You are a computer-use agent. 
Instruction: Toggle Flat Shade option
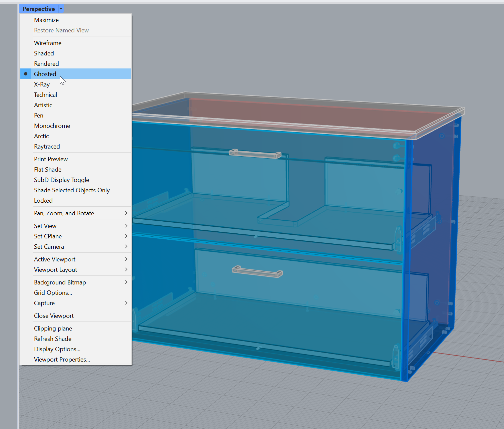coord(48,170)
